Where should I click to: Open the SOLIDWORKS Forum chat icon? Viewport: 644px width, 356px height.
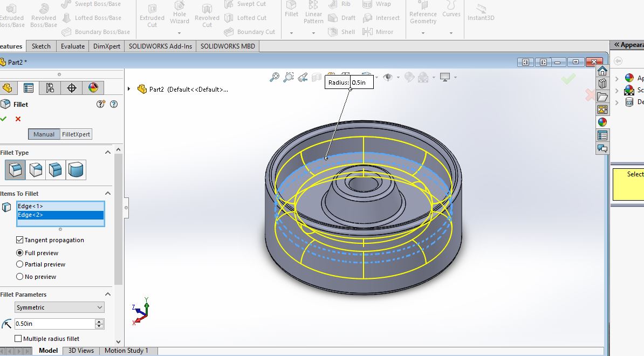coord(602,148)
